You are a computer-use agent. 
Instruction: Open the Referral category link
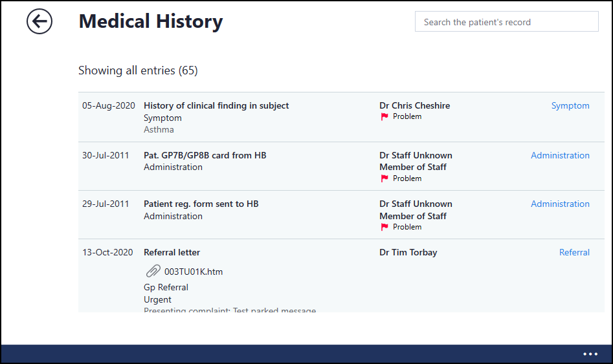[x=574, y=252]
